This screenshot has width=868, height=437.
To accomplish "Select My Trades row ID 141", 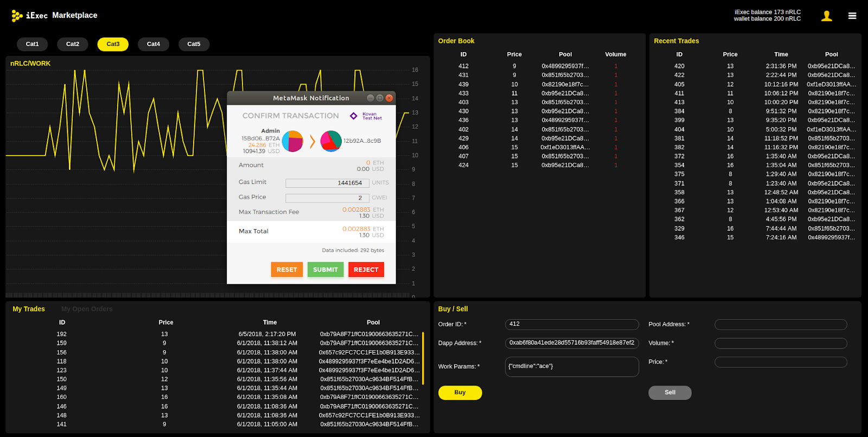I will 216,424.
